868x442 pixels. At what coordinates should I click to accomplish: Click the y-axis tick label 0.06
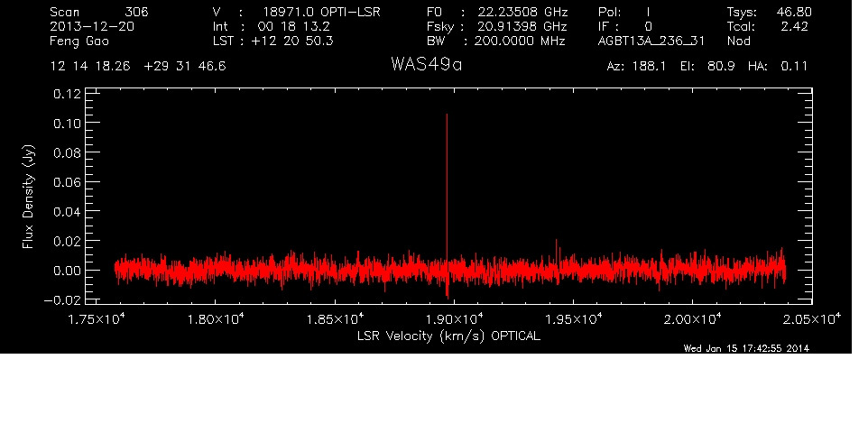(x=67, y=182)
